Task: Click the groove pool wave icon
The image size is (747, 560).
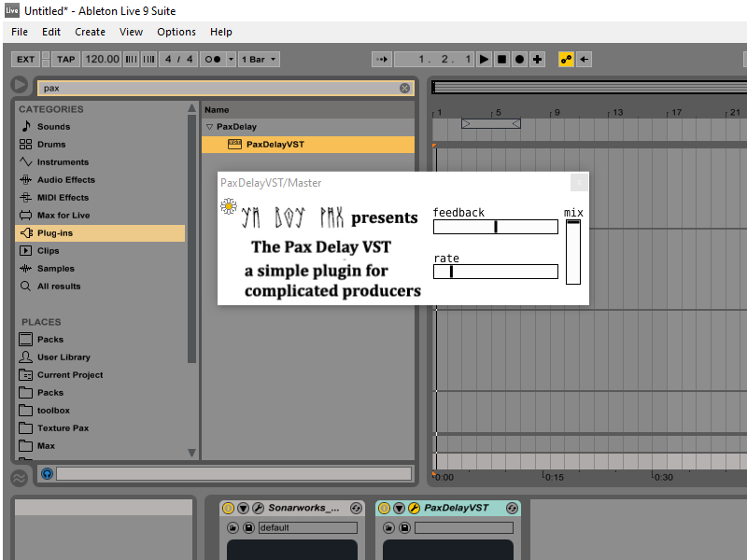Action: click(x=19, y=478)
